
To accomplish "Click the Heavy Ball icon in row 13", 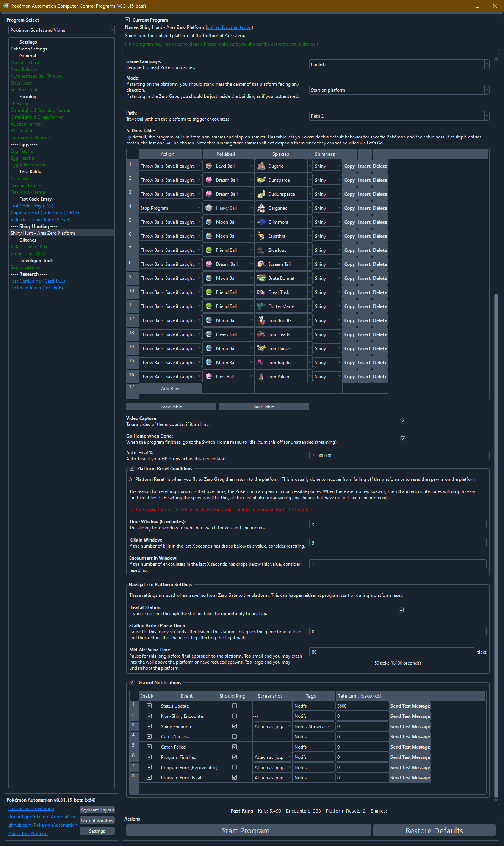I will pos(209,334).
